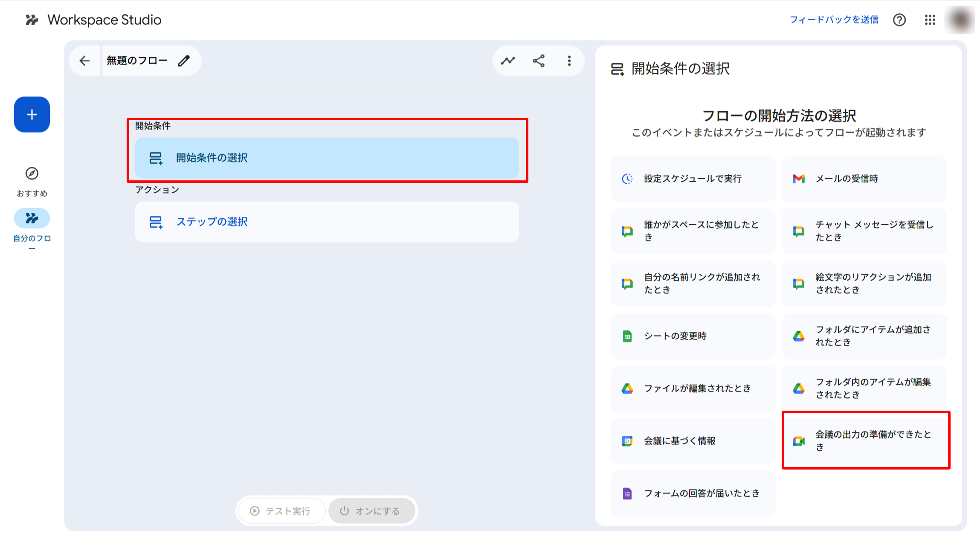This screenshot has width=980, height=545.
Task: Select the 自分のフロー sidebar icon
Action: (x=32, y=218)
